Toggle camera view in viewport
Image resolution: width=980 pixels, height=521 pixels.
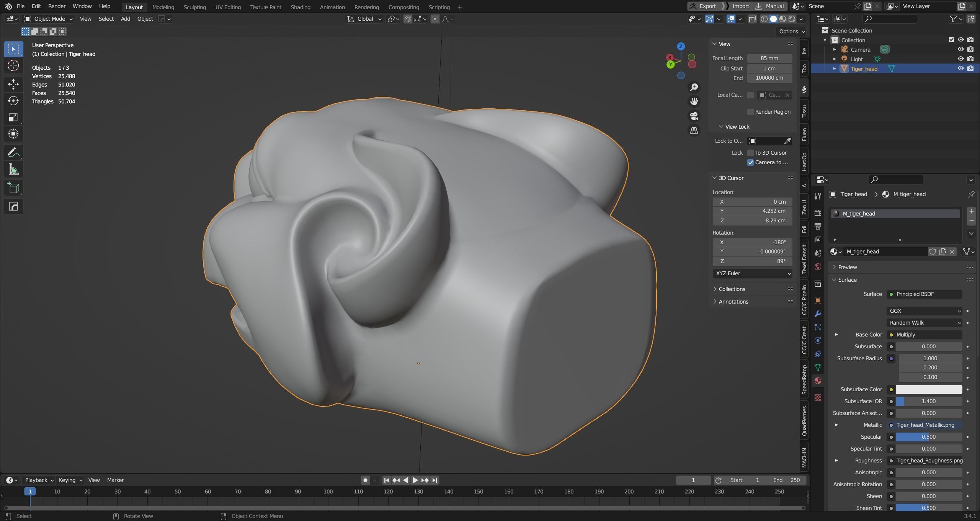(x=694, y=116)
